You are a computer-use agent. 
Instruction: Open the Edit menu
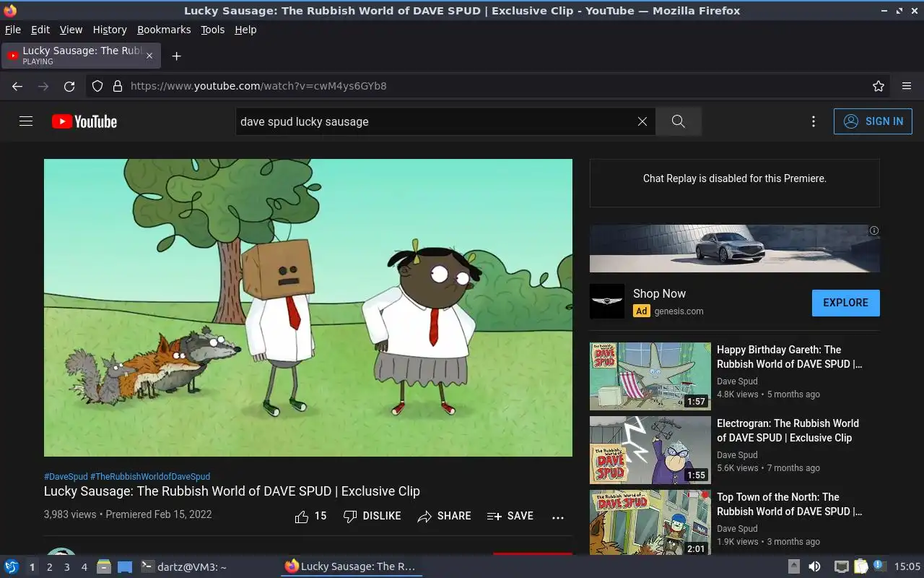tap(40, 30)
